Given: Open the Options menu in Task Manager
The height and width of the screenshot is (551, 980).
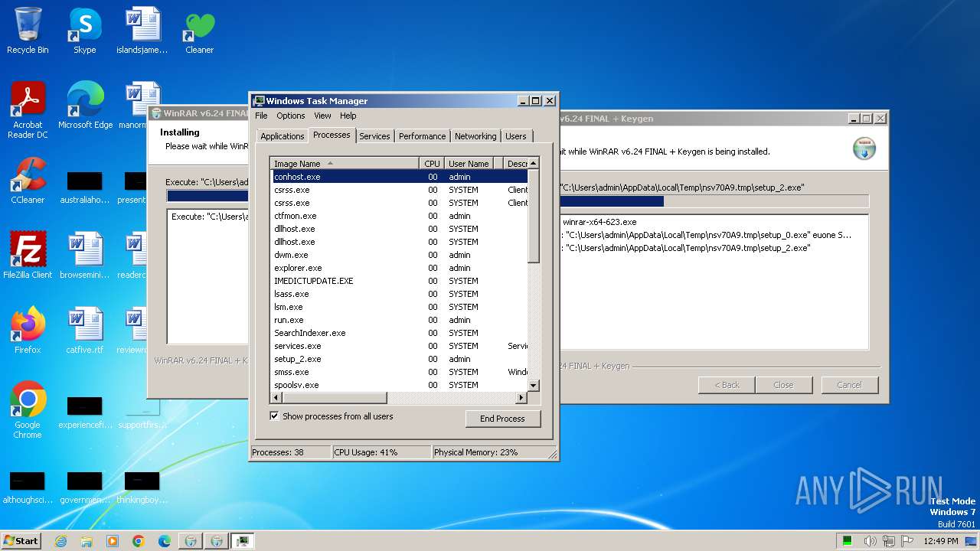Looking at the screenshot, I should [291, 116].
